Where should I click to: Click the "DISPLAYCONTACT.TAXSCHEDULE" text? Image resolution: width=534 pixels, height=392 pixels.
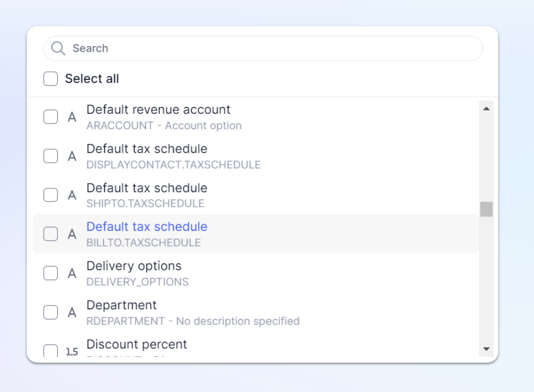coord(174,165)
